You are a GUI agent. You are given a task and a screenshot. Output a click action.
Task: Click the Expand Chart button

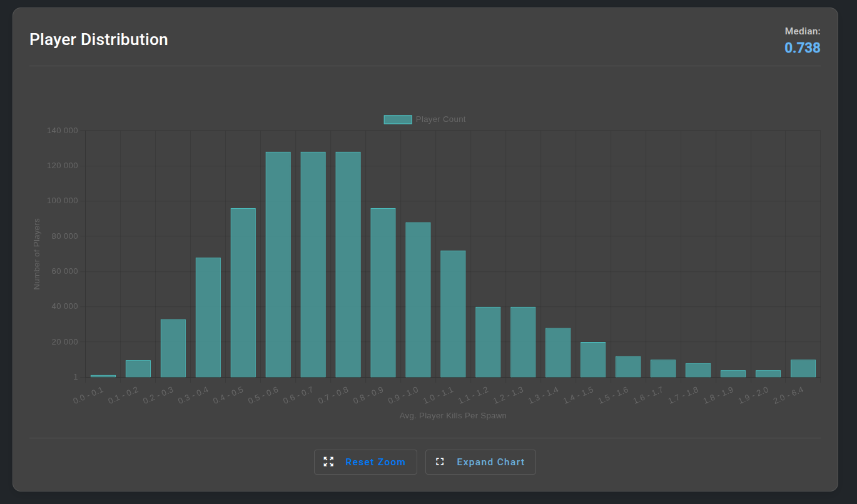[480, 462]
